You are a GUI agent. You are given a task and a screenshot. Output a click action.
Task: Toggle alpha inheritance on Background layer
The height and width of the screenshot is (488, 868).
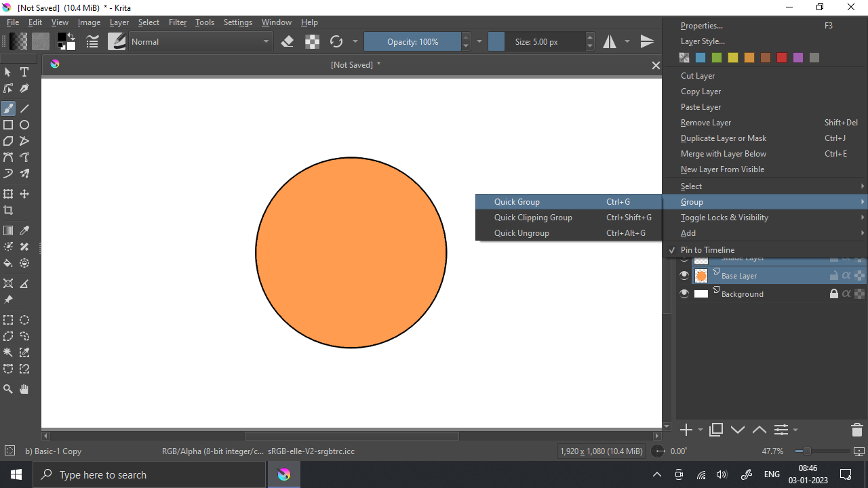point(846,293)
